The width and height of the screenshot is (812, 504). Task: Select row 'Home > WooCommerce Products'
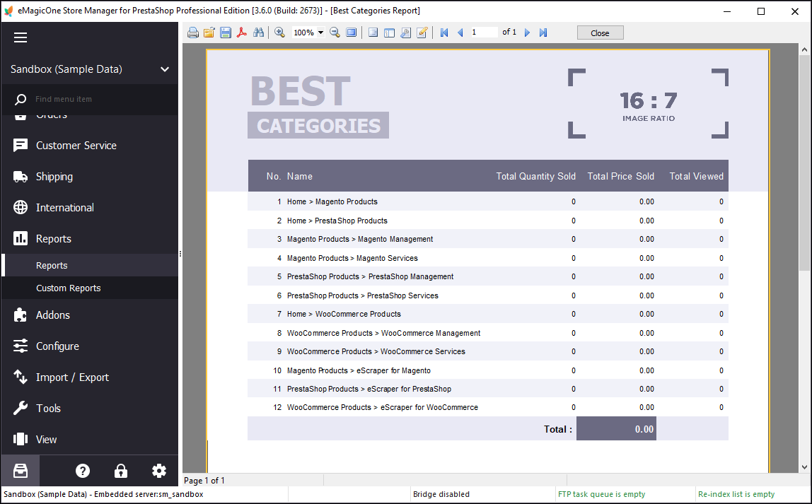[x=488, y=314]
